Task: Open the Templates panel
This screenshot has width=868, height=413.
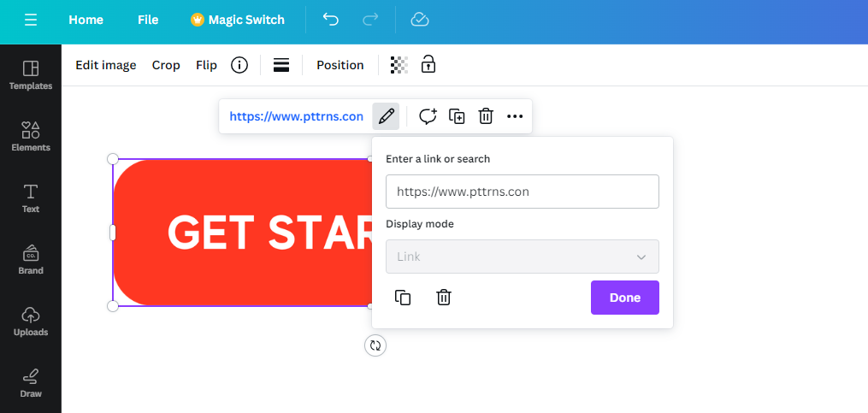Action: click(x=31, y=74)
